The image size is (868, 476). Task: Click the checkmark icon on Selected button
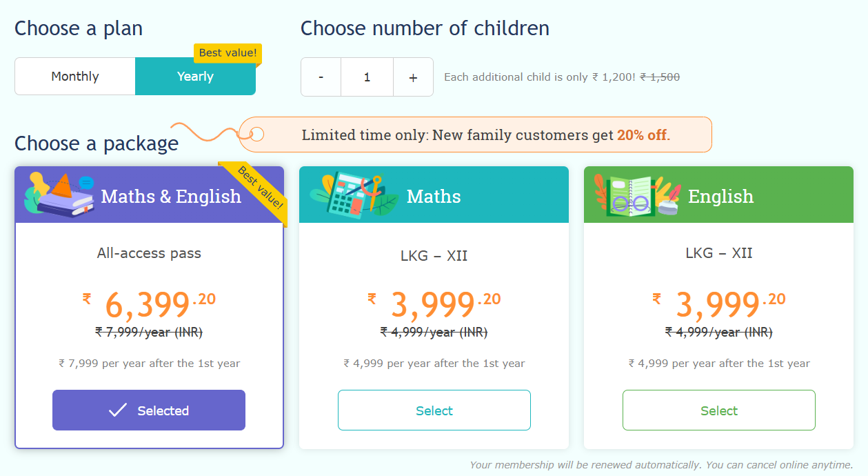click(118, 410)
